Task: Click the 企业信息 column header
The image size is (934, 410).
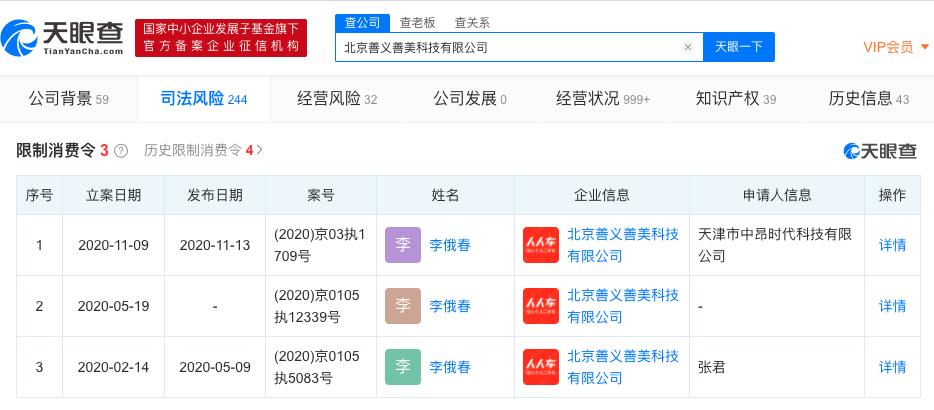Action: click(602, 195)
